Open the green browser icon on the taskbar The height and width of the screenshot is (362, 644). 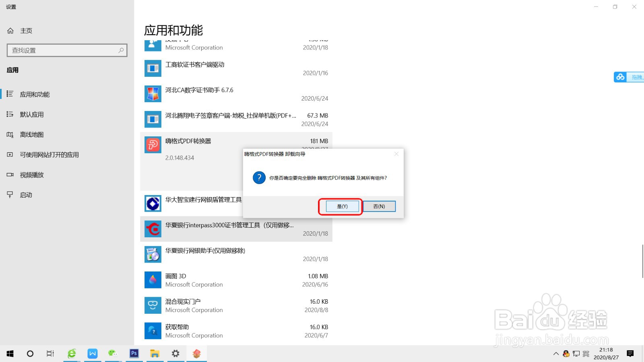click(72, 354)
